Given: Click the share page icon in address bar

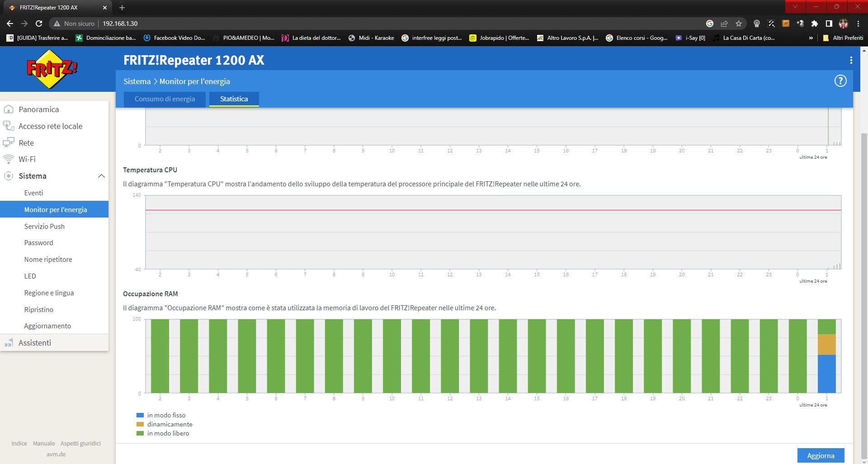Looking at the screenshot, I should tap(724, 24).
